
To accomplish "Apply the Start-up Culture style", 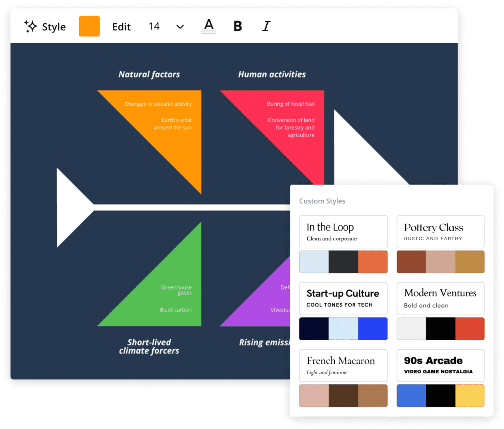I will pyautogui.click(x=343, y=299).
